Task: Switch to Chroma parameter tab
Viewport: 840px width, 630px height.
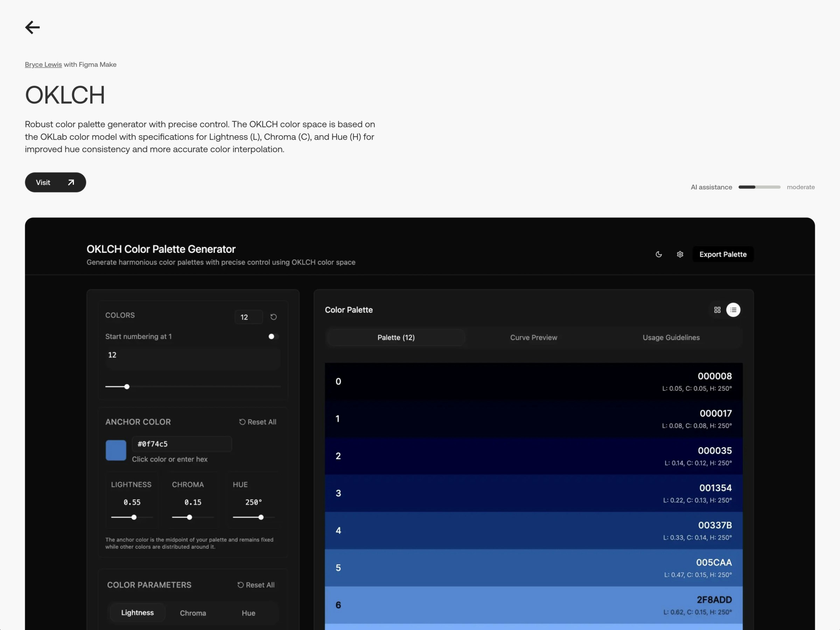Action: (x=193, y=613)
